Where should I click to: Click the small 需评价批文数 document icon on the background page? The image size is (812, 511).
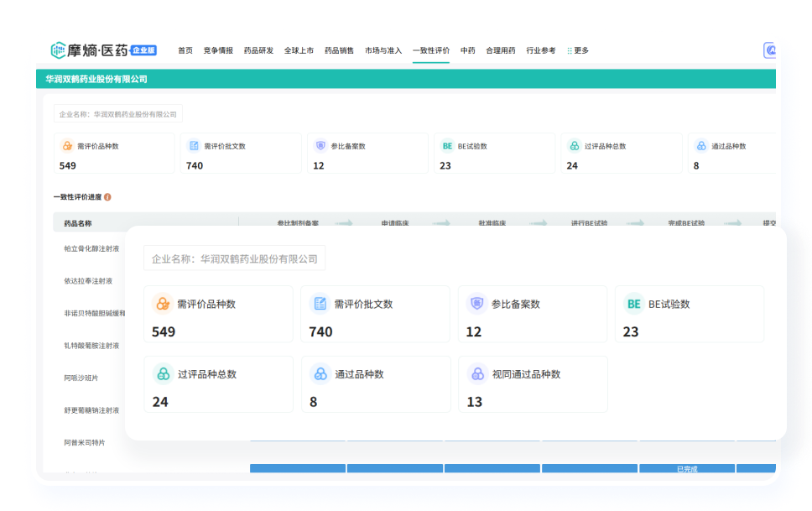coord(194,146)
